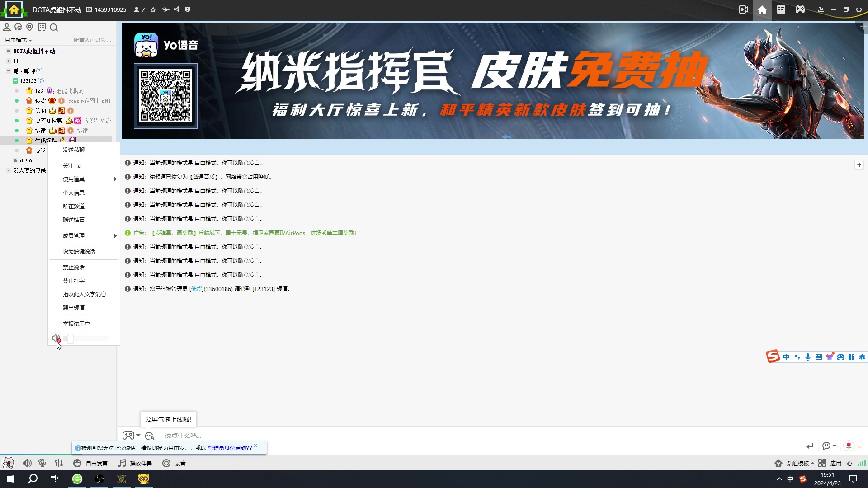Image resolution: width=868 pixels, height=488 pixels.
Task: Open the Windows Start menu
Action: click(11, 479)
